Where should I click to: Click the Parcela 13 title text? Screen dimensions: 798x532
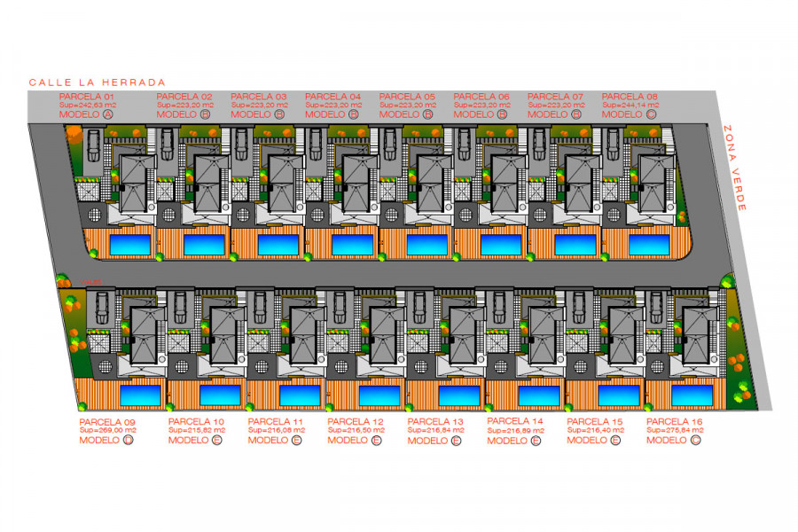(x=434, y=421)
